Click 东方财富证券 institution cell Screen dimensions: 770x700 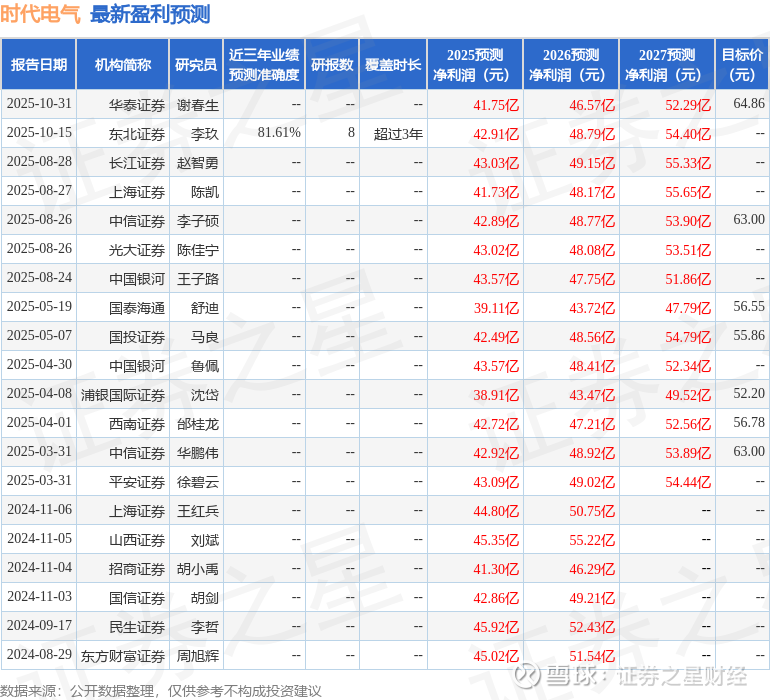123,656
